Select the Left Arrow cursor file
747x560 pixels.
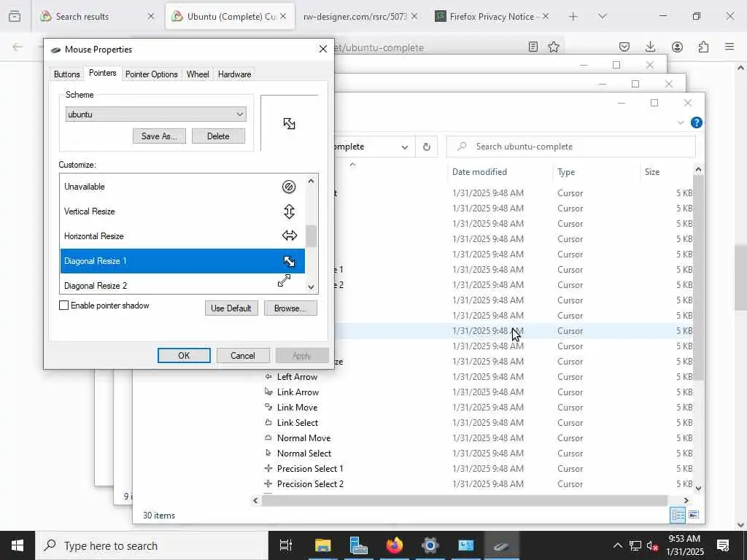point(297,377)
